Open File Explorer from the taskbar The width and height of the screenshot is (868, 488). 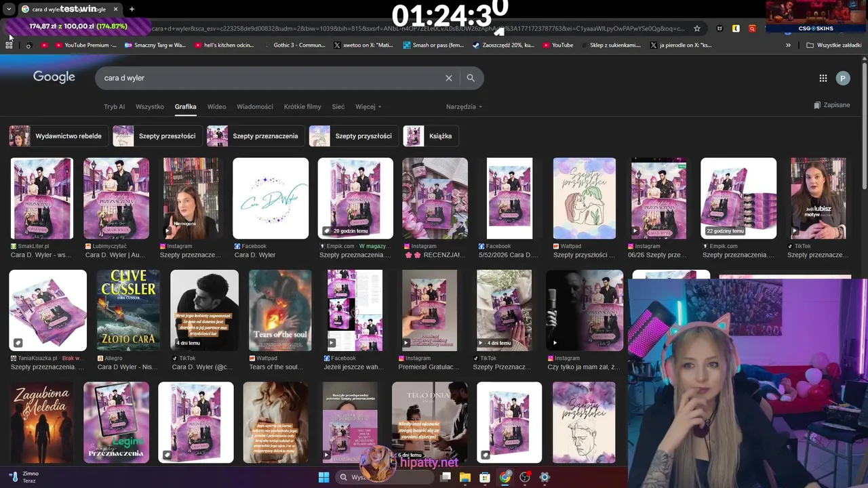465,477
